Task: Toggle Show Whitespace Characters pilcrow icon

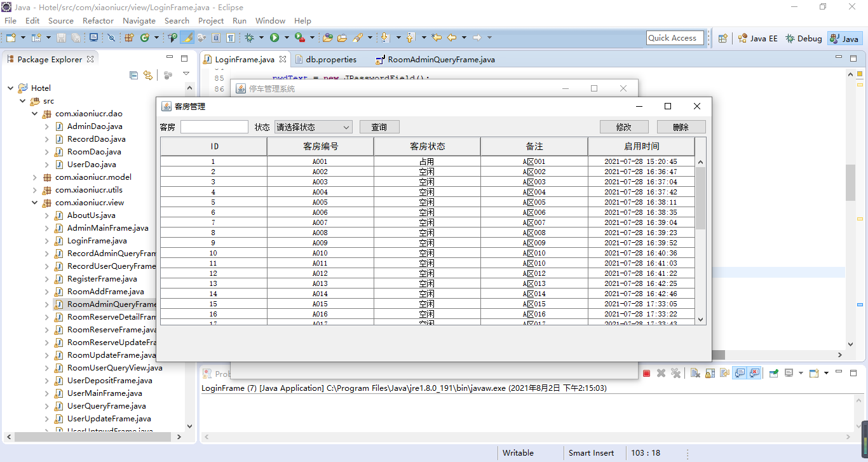Action: click(231, 38)
